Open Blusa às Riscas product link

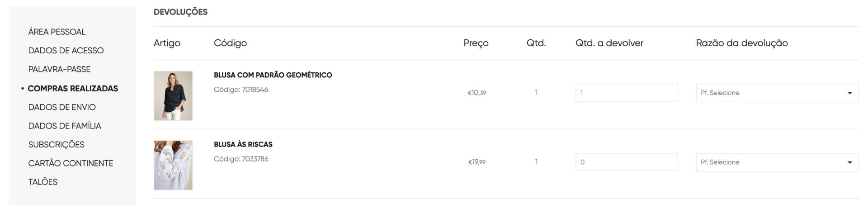tap(243, 144)
